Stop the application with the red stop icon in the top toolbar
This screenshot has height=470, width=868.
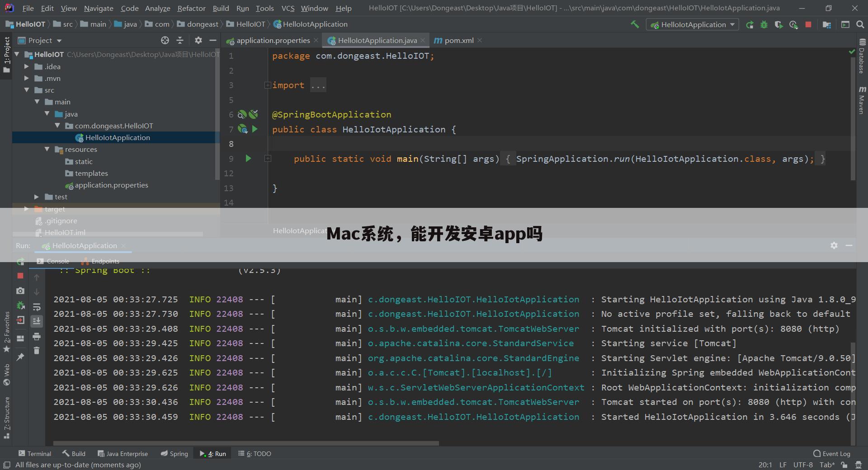(x=808, y=25)
